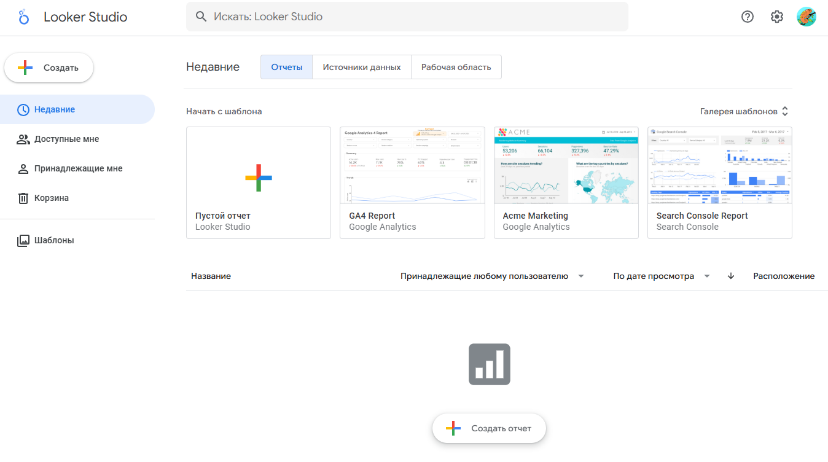
Task: Open the По дате просмотра sort dropdown
Action: (661, 276)
